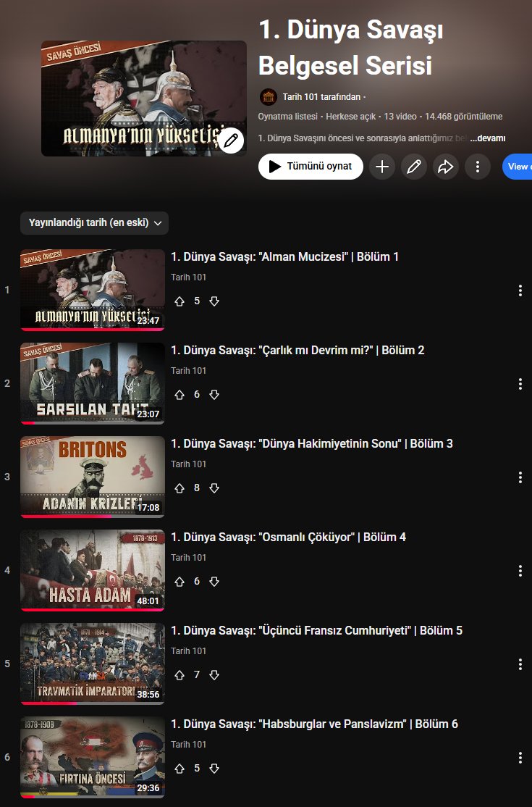
Task: Share the playlist with arrow icon
Action: click(446, 167)
